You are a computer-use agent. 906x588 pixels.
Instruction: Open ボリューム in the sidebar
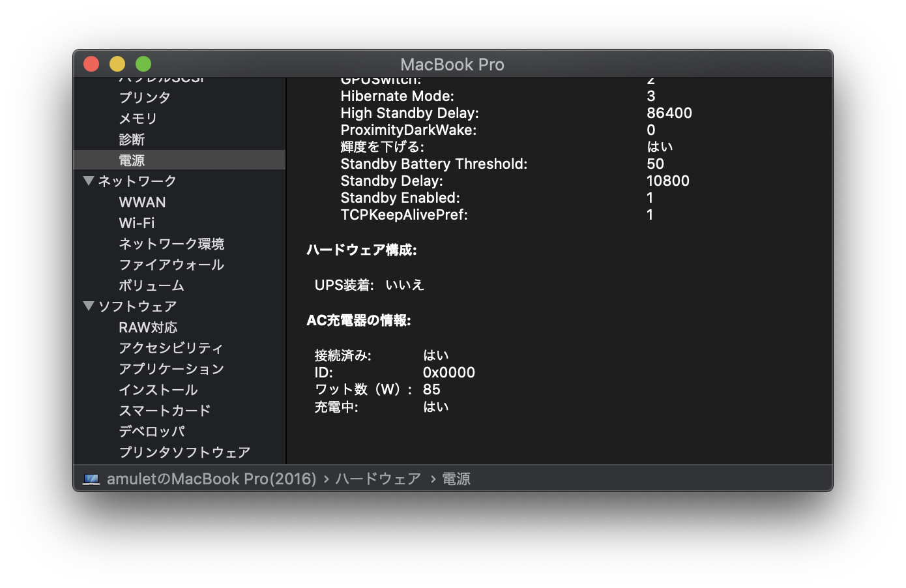(151, 286)
